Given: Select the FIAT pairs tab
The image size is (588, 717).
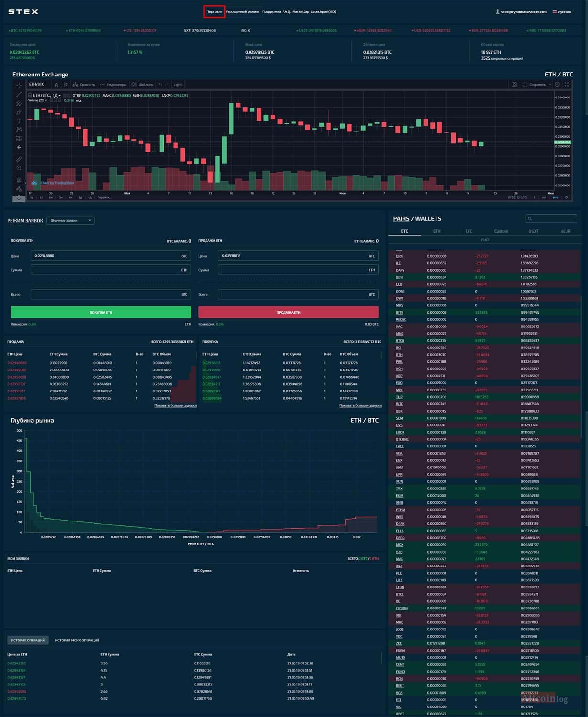Looking at the screenshot, I should [485, 240].
